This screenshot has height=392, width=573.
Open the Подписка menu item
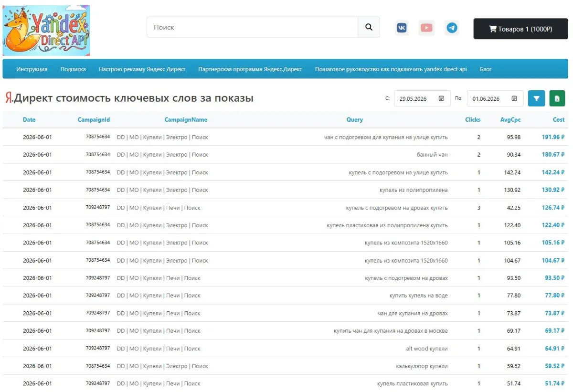tap(73, 69)
